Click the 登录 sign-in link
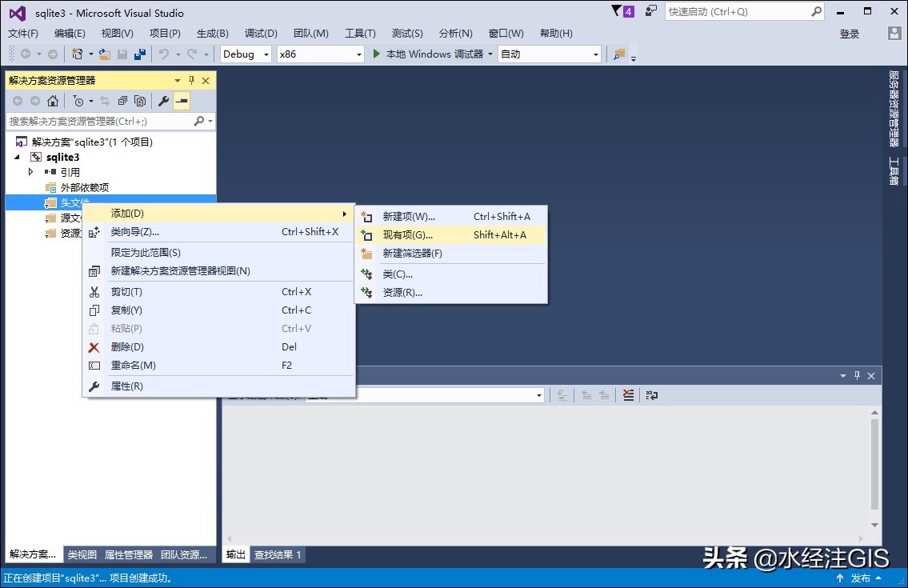Viewport: 908px width, 588px height. pyautogui.click(x=850, y=34)
